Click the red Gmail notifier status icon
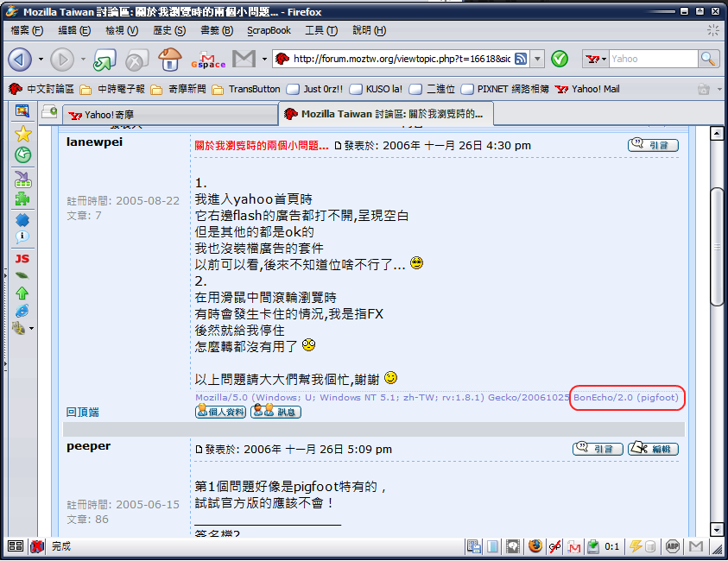Screen dimensions: 728x561 (574, 547)
